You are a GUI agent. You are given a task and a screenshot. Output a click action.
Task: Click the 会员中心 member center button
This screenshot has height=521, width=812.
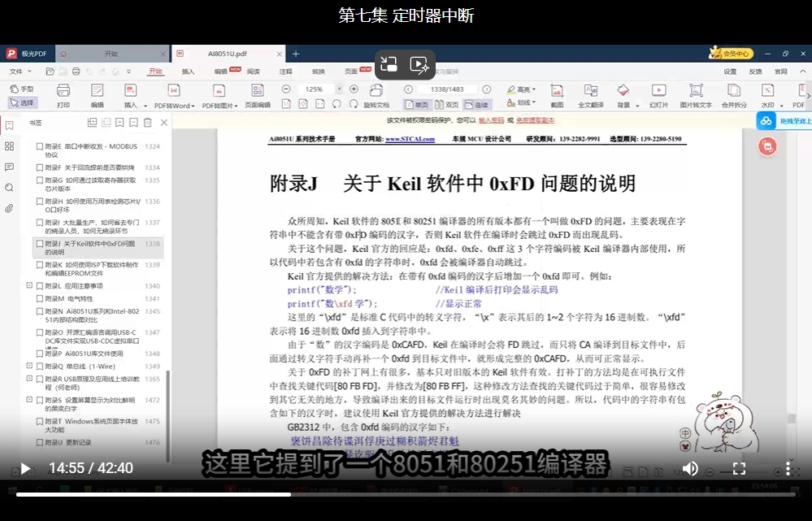(x=731, y=54)
